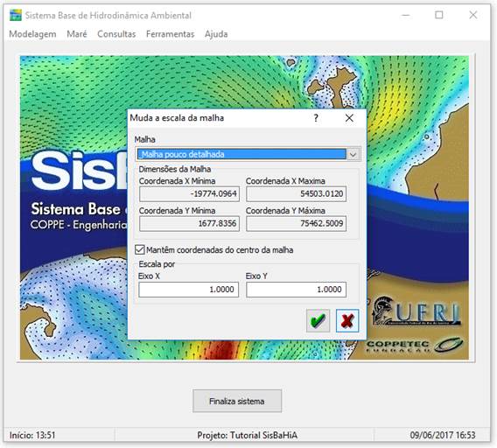497x448 pixels.
Task: Close the Muda a escala da malha dialog
Action: 349,118
